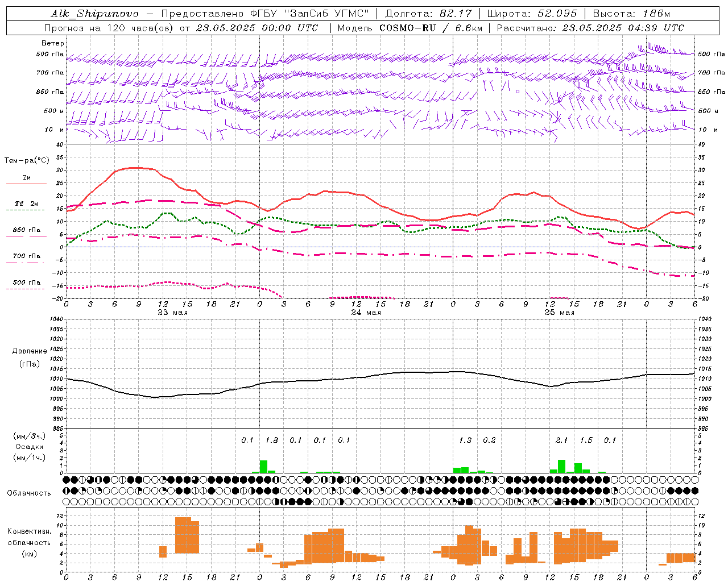Click the (мм/3ч.) precipitation unit label
The width and height of the screenshot is (728, 582).
coord(29,436)
